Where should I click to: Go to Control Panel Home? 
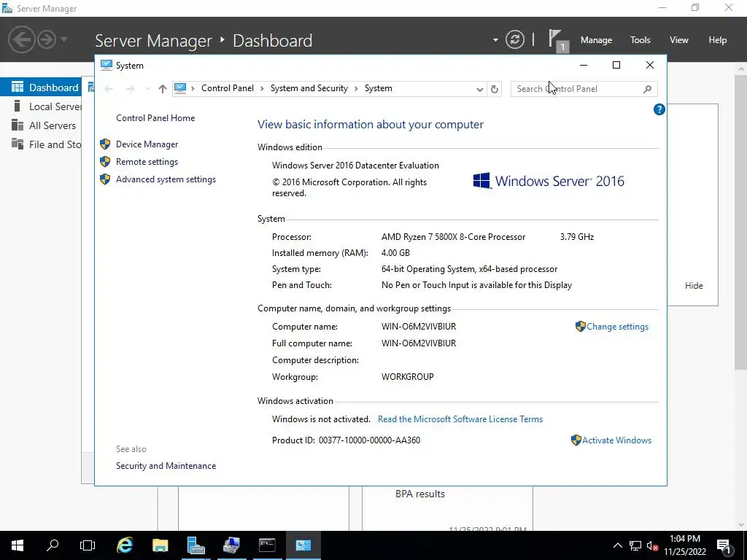tap(155, 118)
